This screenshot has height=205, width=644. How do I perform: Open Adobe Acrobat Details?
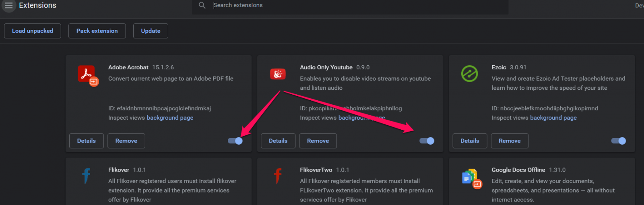pyautogui.click(x=87, y=141)
